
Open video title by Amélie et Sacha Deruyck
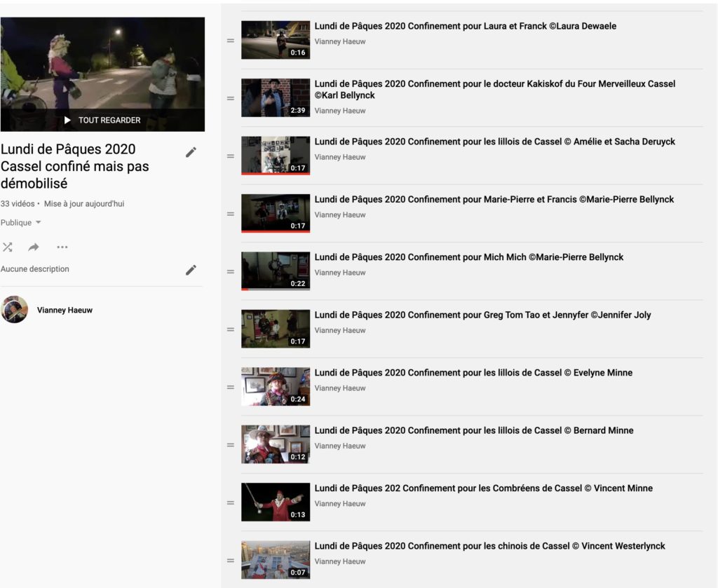point(494,142)
